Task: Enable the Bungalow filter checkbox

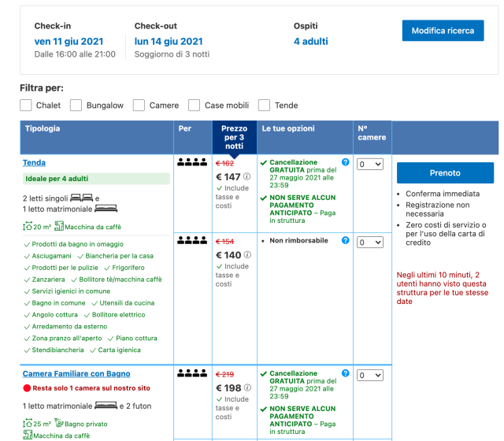Action: pos(76,105)
